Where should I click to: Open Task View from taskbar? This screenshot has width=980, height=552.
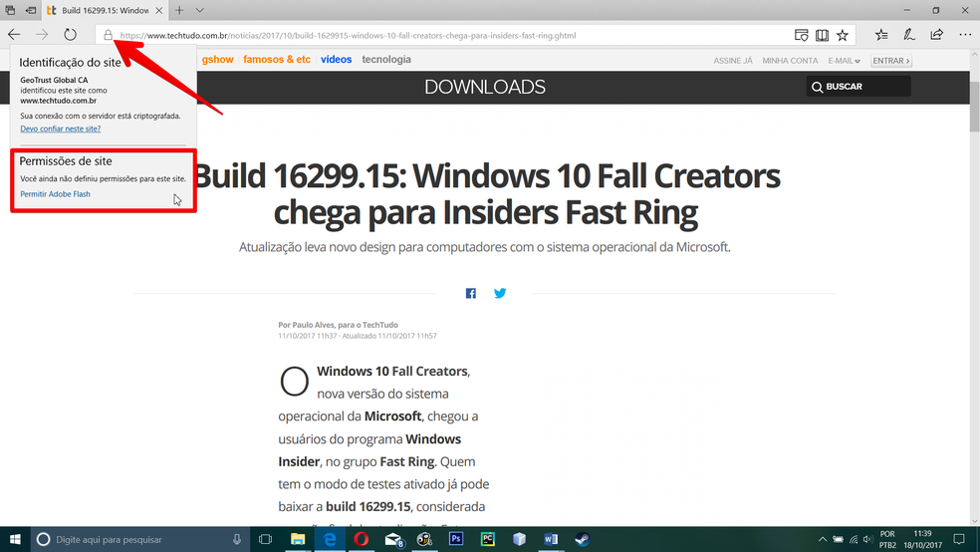[265, 539]
